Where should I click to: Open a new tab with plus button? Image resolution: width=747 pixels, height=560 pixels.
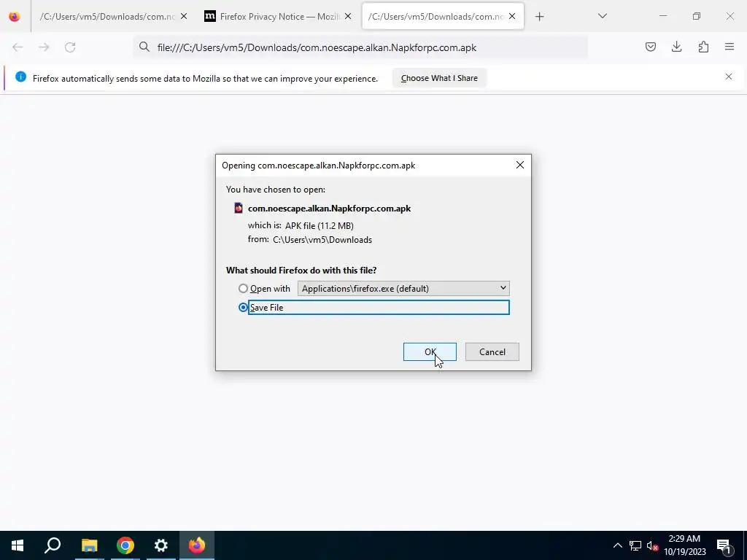(x=539, y=17)
